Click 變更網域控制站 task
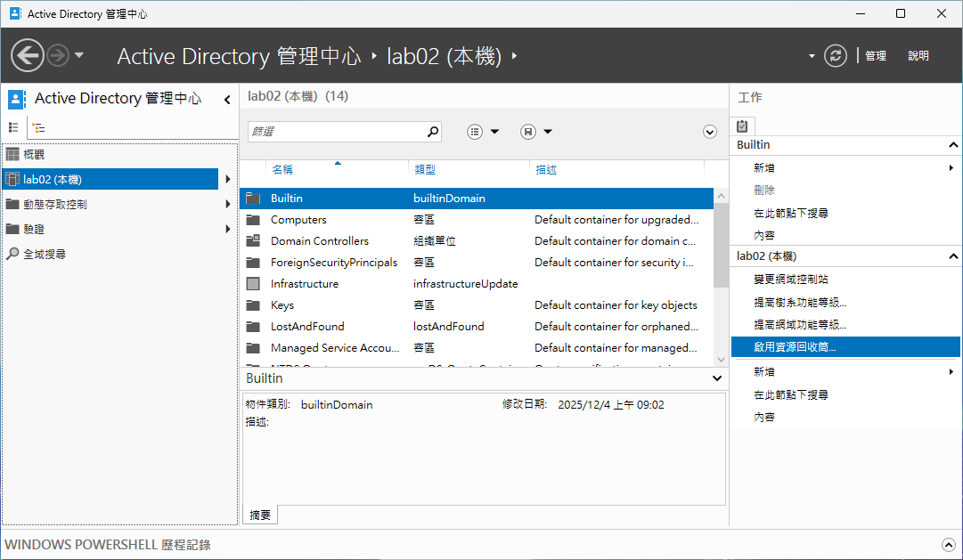Image resolution: width=963 pixels, height=560 pixels. (x=791, y=280)
